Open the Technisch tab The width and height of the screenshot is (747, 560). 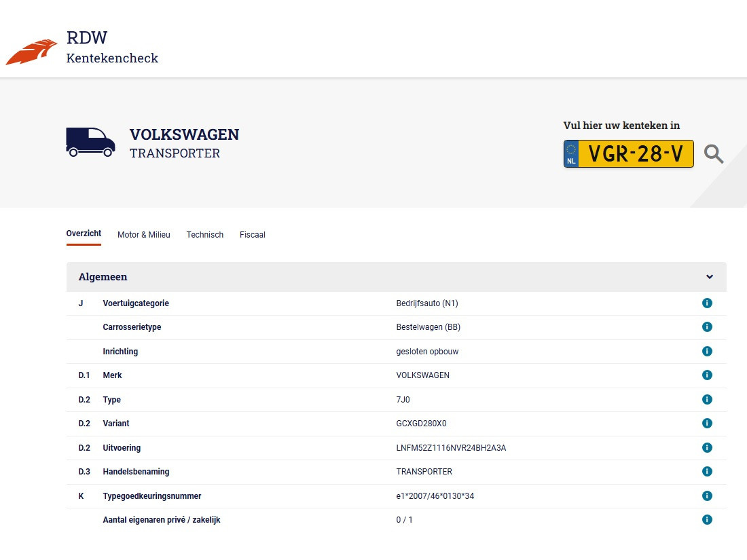pos(205,235)
